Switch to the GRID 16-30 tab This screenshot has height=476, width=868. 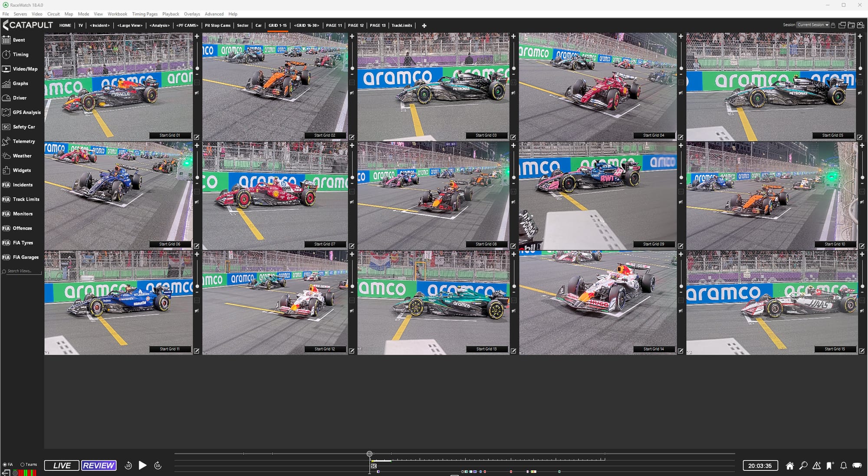[x=306, y=25]
